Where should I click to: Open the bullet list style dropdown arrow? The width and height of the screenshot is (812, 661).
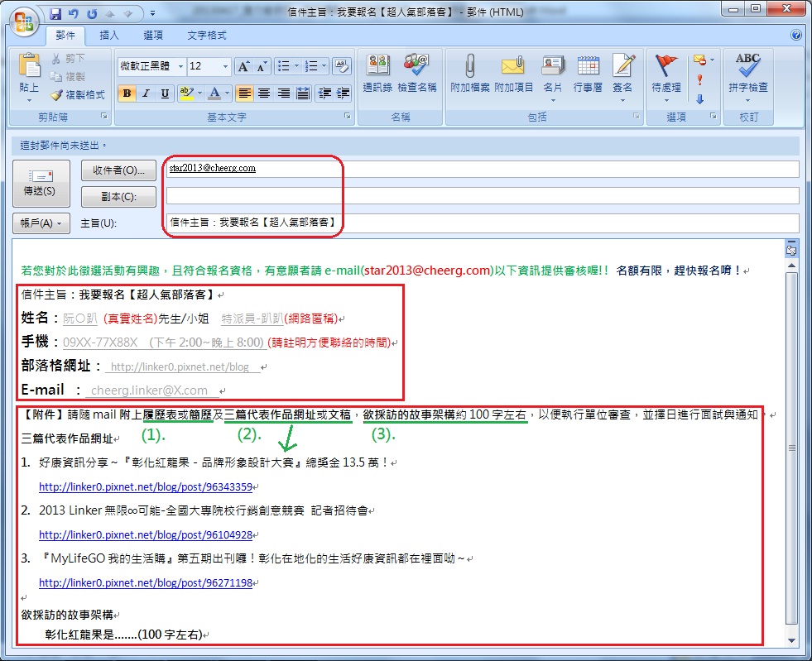(296, 66)
